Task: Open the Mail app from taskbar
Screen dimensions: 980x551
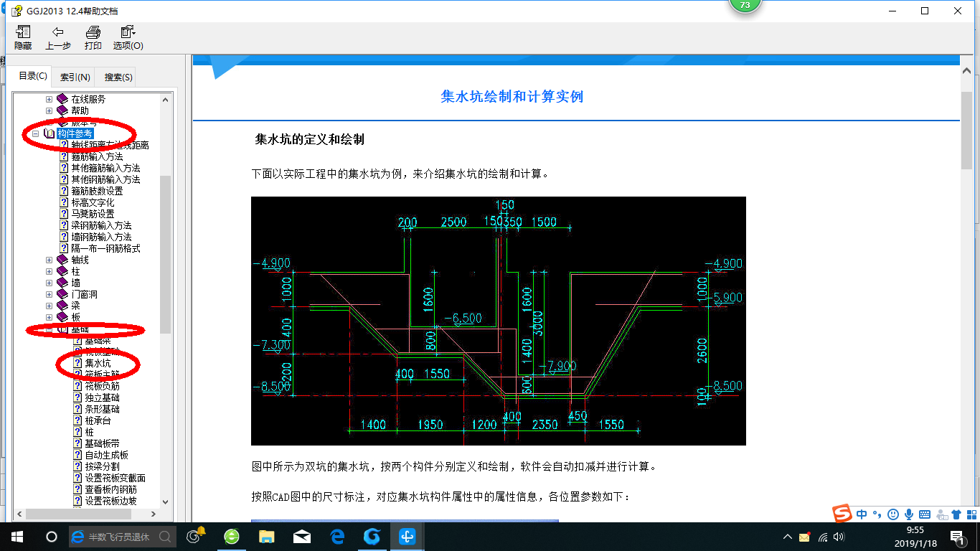Action: pyautogui.click(x=301, y=537)
